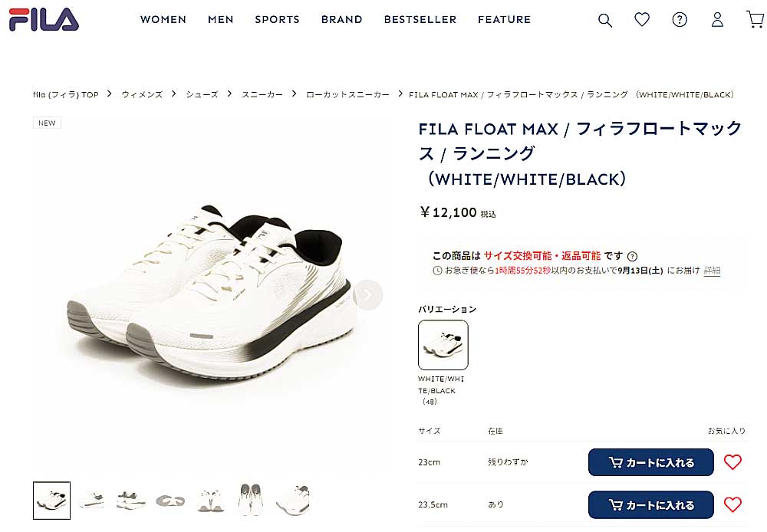Add 23cm size to cart
The image size is (767, 532).
click(650, 462)
